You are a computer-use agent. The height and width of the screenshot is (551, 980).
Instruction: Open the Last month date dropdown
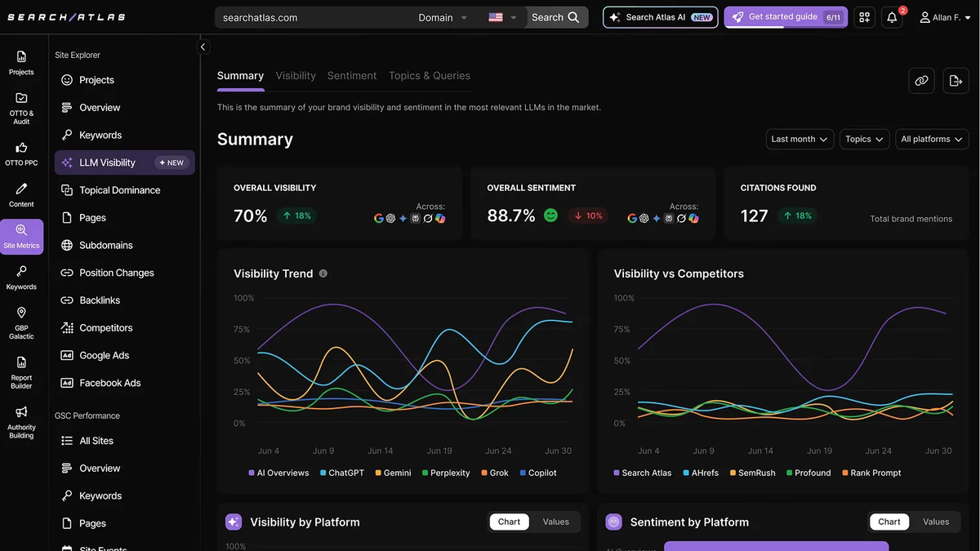point(800,139)
